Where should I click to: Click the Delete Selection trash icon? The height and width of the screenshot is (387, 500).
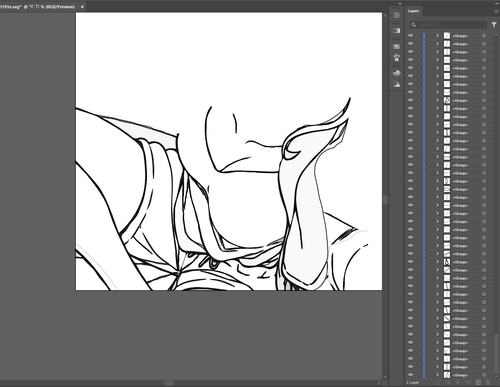(x=488, y=382)
